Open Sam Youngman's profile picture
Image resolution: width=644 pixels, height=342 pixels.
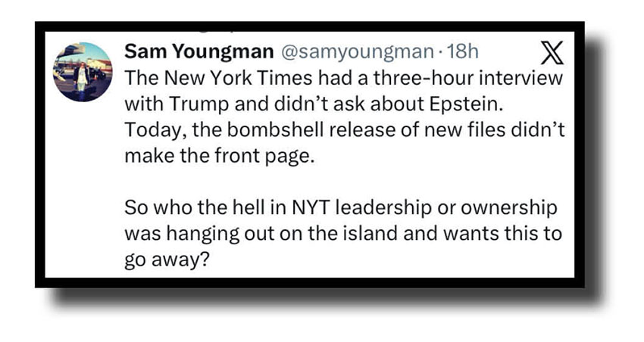pos(83,72)
